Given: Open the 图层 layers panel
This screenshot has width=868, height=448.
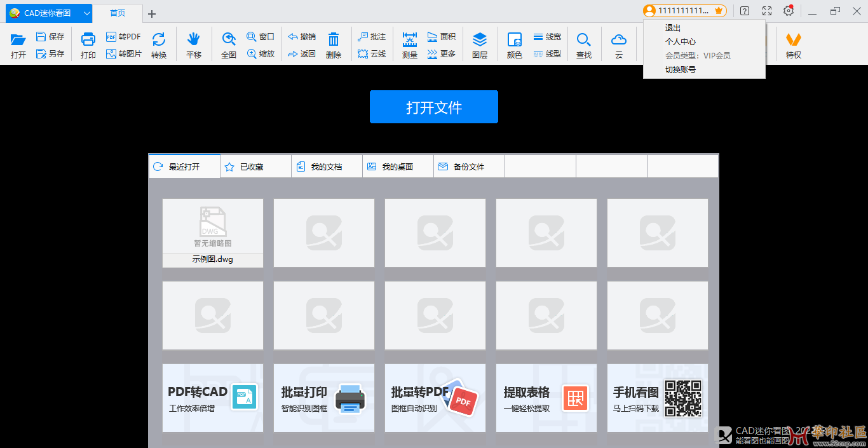Looking at the screenshot, I should [480, 46].
